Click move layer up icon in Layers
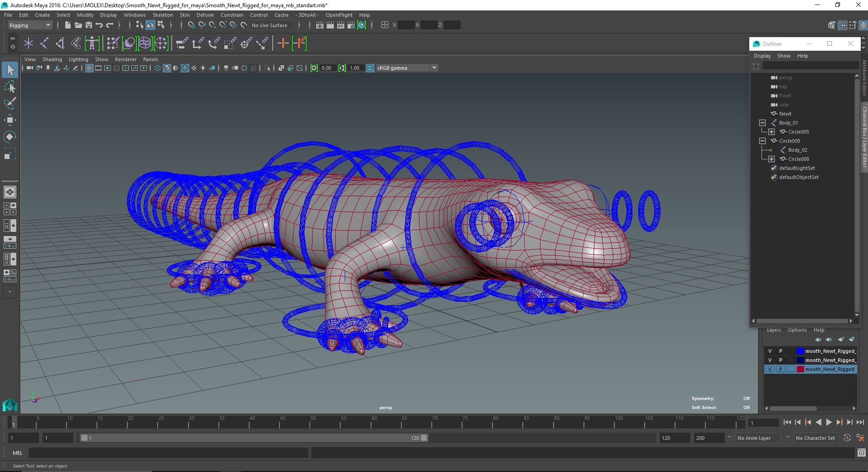The image size is (868, 472). [818, 339]
